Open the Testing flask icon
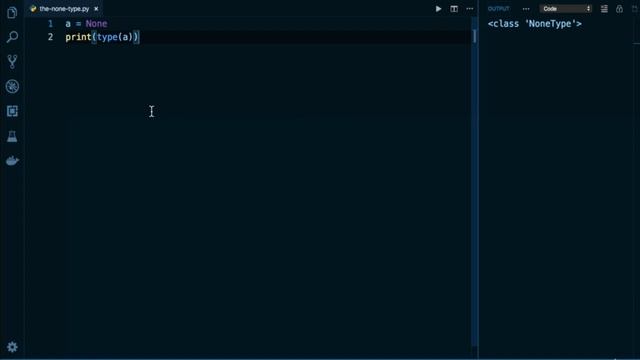This screenshot has height=360, width=640. [12, 136]
